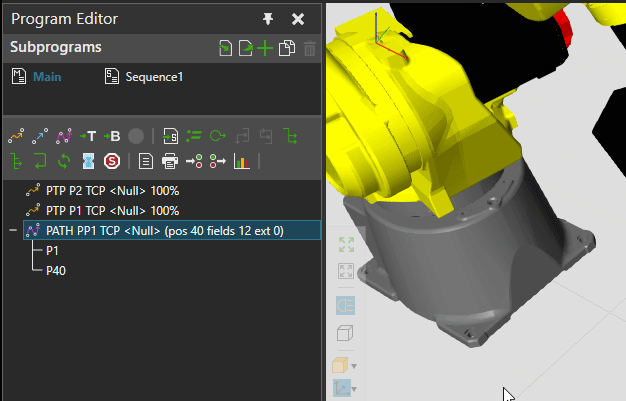Insert a halt stop statement
Screen dimensions: 626x401
click(112, 161)
